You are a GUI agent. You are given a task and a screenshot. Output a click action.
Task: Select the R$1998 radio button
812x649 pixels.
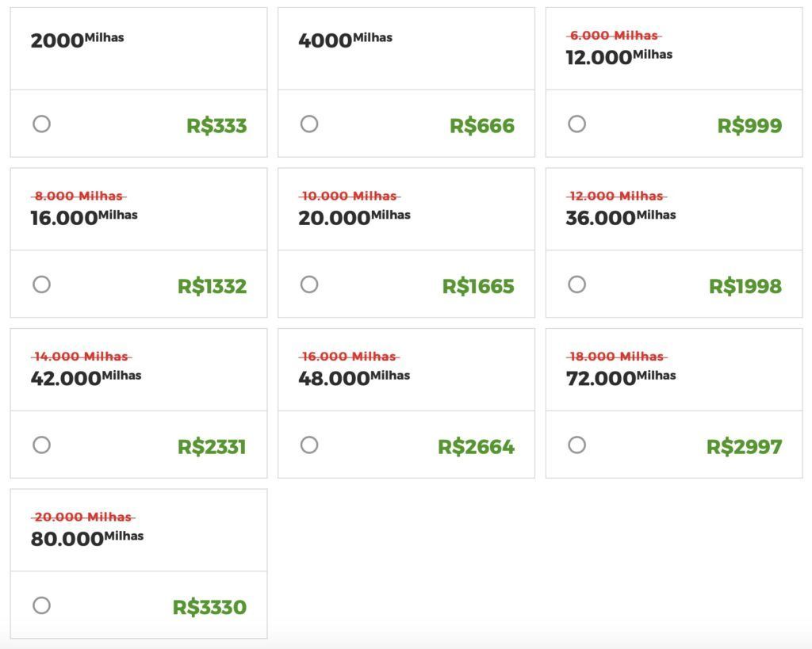(577, 284)
